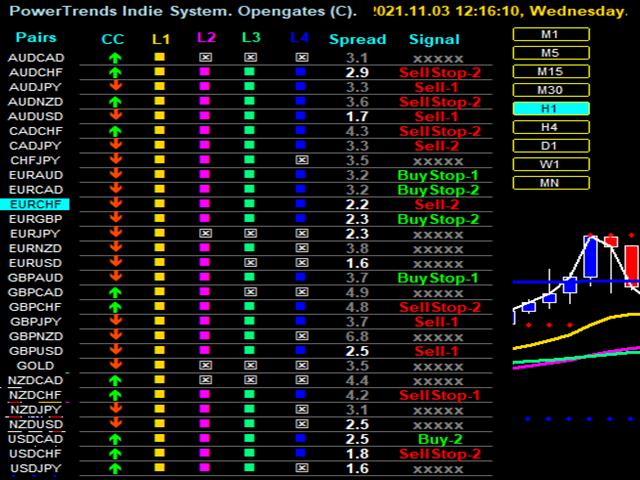Click the crossed L2 box for GOLD
Viewport: 640px width, 480px height.
click(205, 365)
